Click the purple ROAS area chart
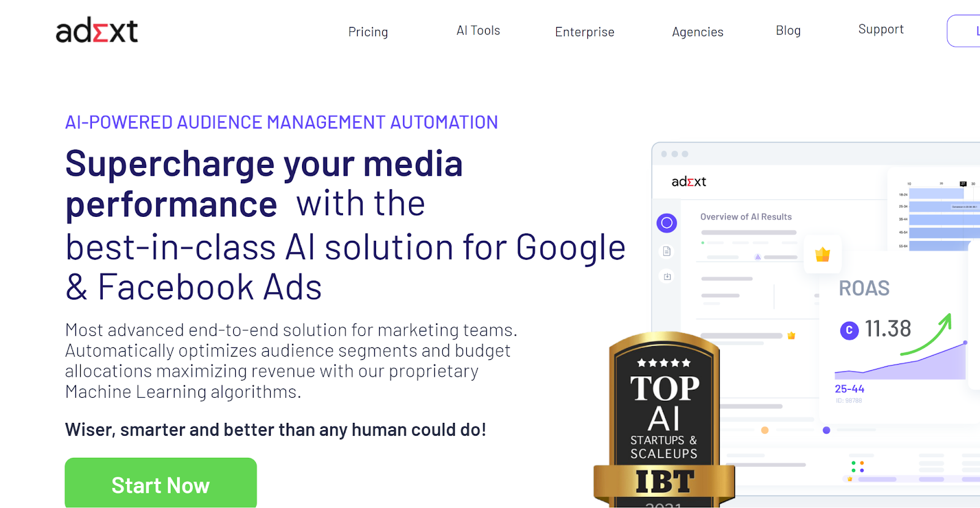Screen dimensions: 980x508 coord(900,362)
